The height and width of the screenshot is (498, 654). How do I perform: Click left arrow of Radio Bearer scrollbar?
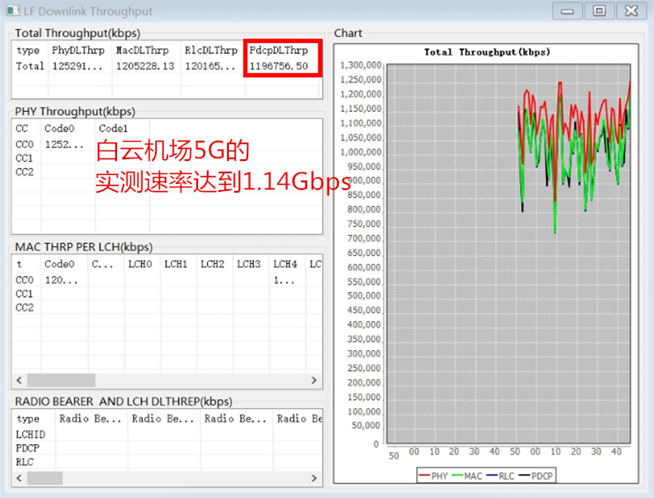click(18, 478)
